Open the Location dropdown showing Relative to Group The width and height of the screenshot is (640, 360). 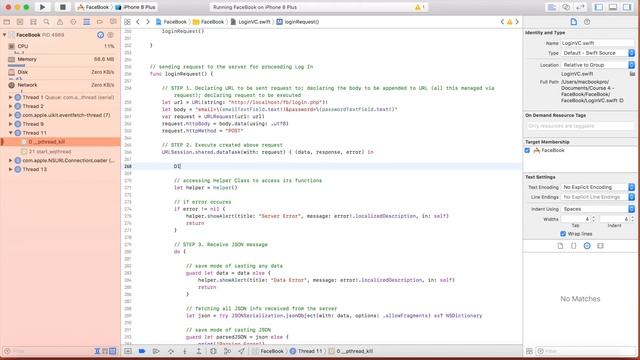[x=598, y=65]
